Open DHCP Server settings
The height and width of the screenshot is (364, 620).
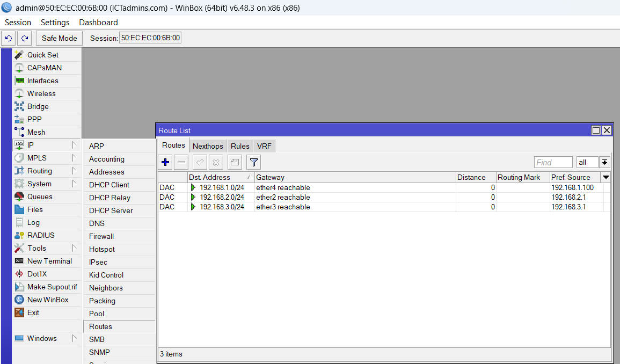(110, 210)
